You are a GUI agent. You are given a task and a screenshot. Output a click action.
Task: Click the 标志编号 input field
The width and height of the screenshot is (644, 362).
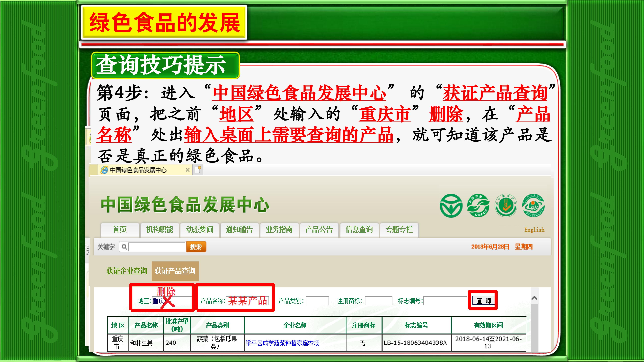tap(445, 300)
